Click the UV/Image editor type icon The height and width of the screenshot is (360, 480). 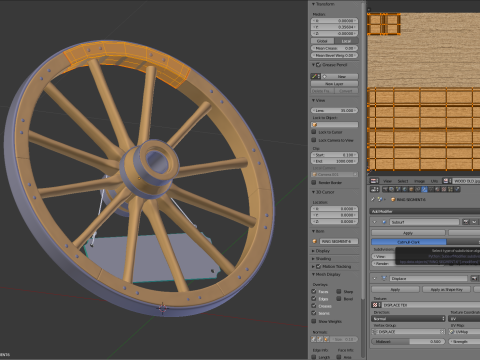tap(375, 181)
